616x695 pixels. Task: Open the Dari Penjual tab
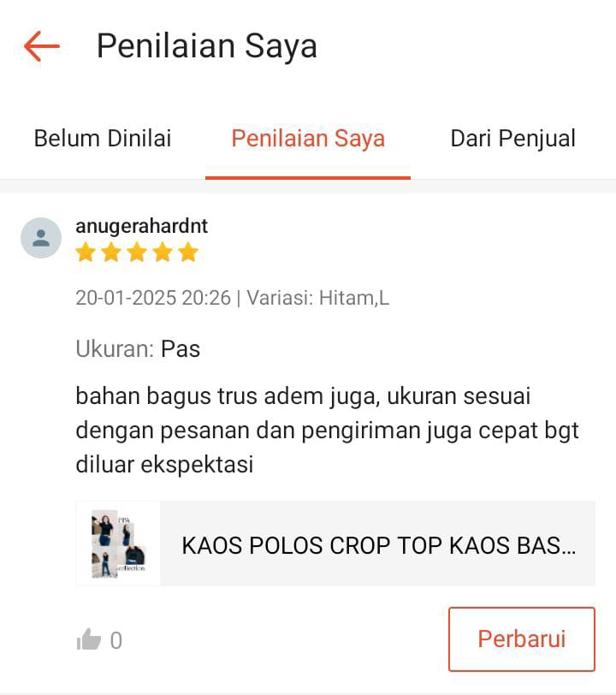pyautogui.click(x=512, y=139)
